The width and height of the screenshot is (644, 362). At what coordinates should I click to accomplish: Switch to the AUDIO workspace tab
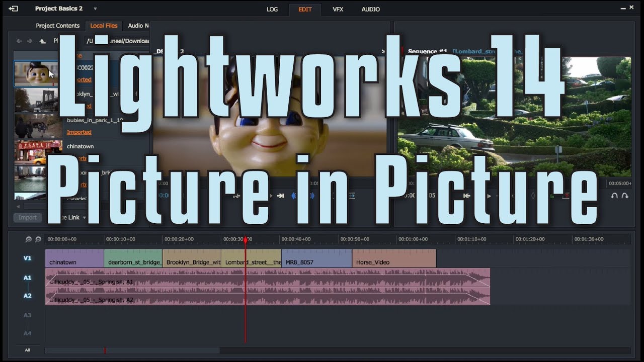(371, 9)
